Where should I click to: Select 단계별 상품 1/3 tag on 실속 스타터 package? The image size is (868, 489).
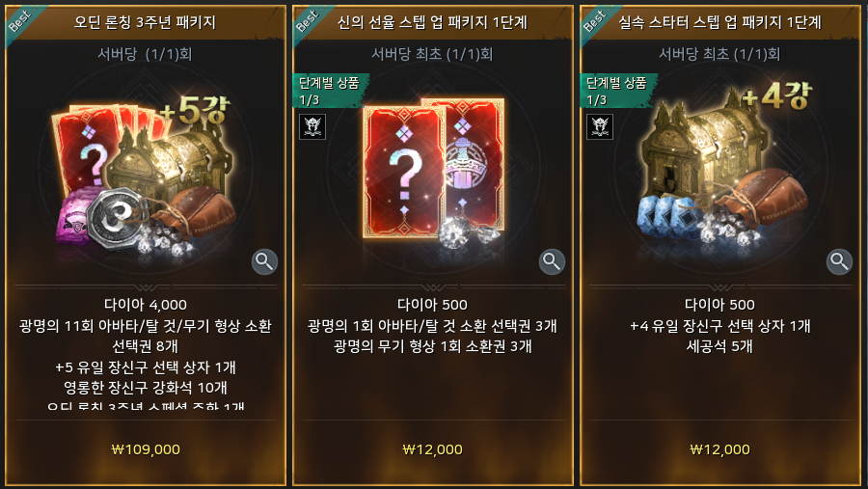point(618,91)
